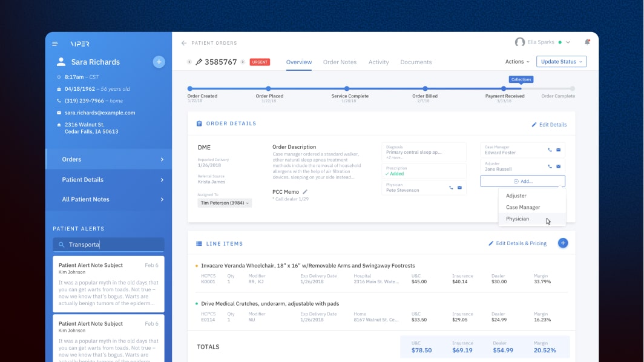
Task: Click Edit Details & Pricing link
Action: tap(517, 243)
